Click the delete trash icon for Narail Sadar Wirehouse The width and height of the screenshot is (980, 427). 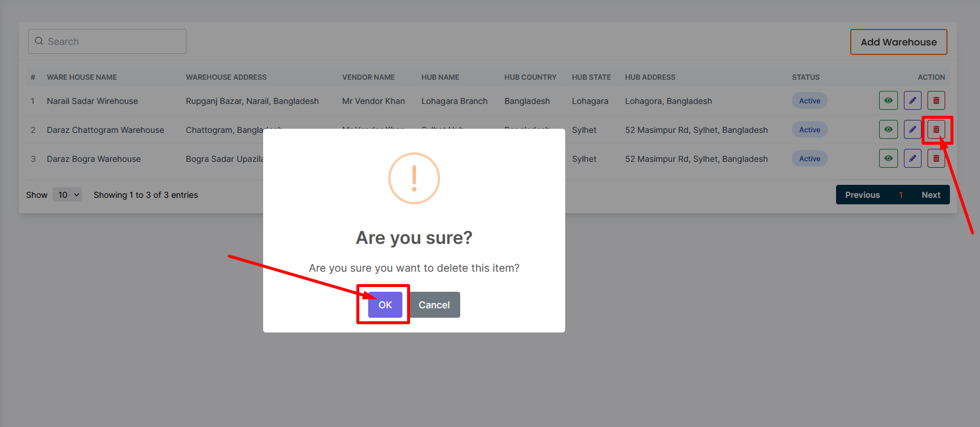tap(936, 101)
